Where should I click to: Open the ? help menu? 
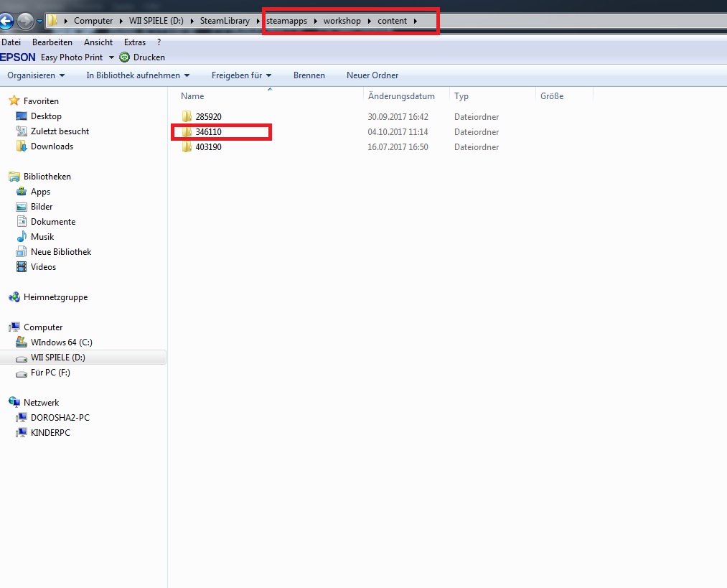point(159,42)
